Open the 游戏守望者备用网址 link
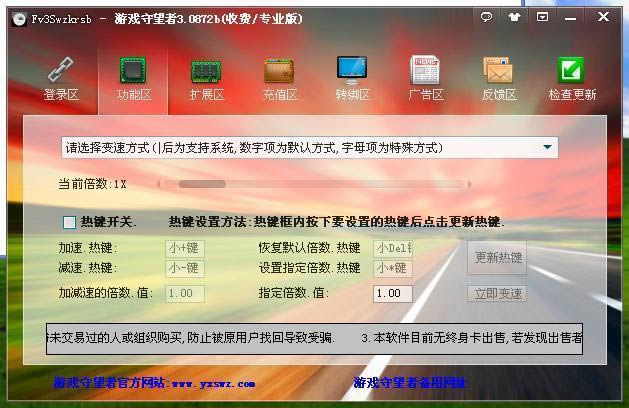 pyautogui.click(x=409, y=382)
